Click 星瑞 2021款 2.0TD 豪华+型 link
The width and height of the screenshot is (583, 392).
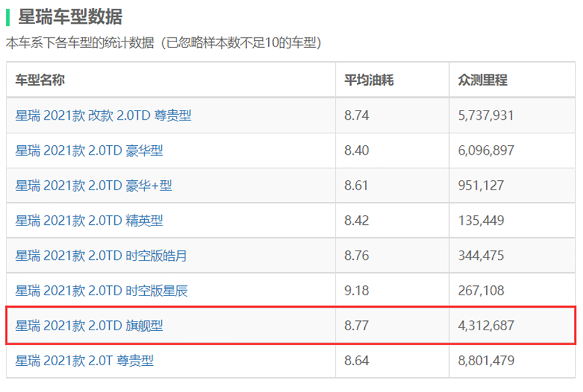click(94, 185)
